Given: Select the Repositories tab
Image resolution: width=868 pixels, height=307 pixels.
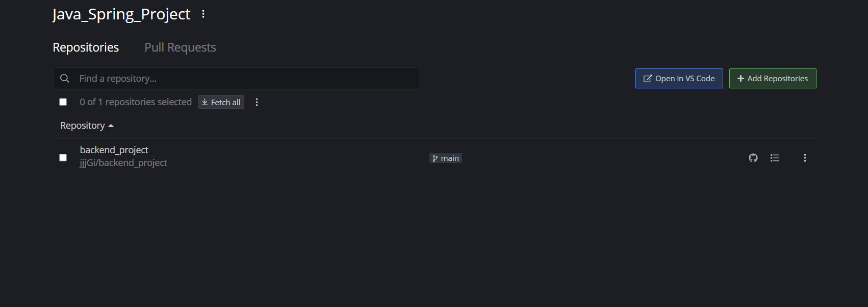Looking at the screenshot, I should click(x=86, y=47).
